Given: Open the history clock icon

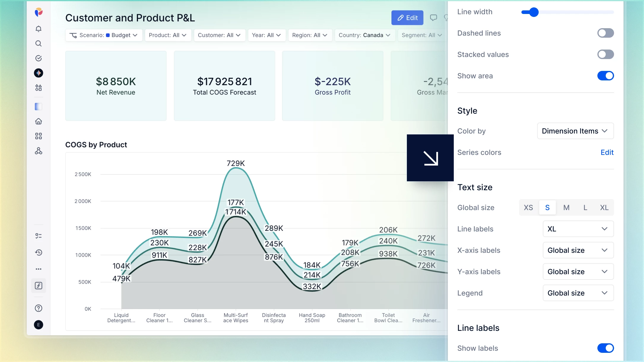Looking at the screenshot, I should 39,253.
